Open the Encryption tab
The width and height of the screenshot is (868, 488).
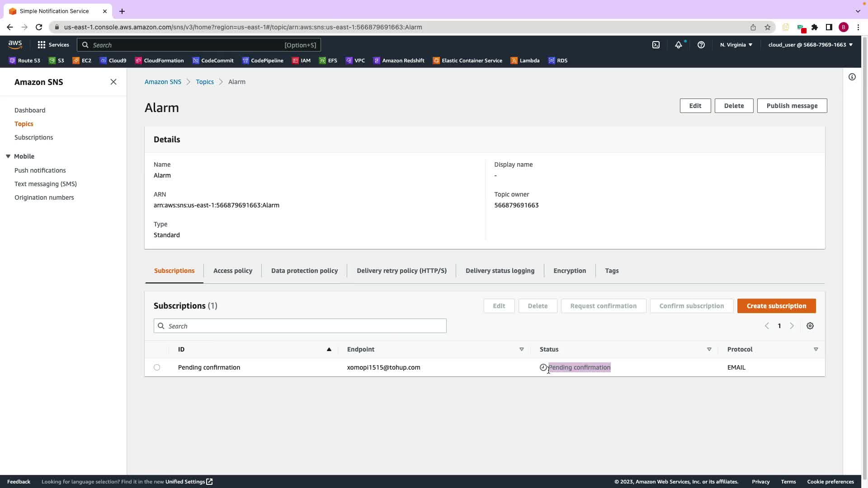coord(570,271)
